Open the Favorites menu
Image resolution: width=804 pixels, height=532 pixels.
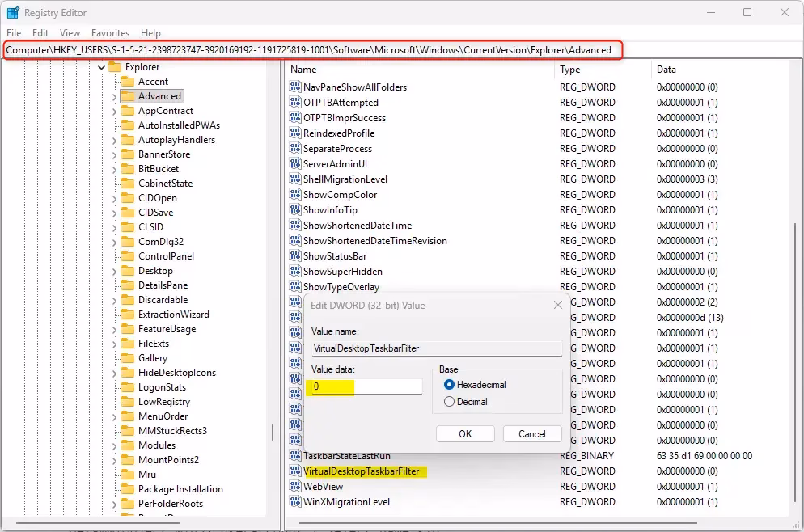coord(111,33)
